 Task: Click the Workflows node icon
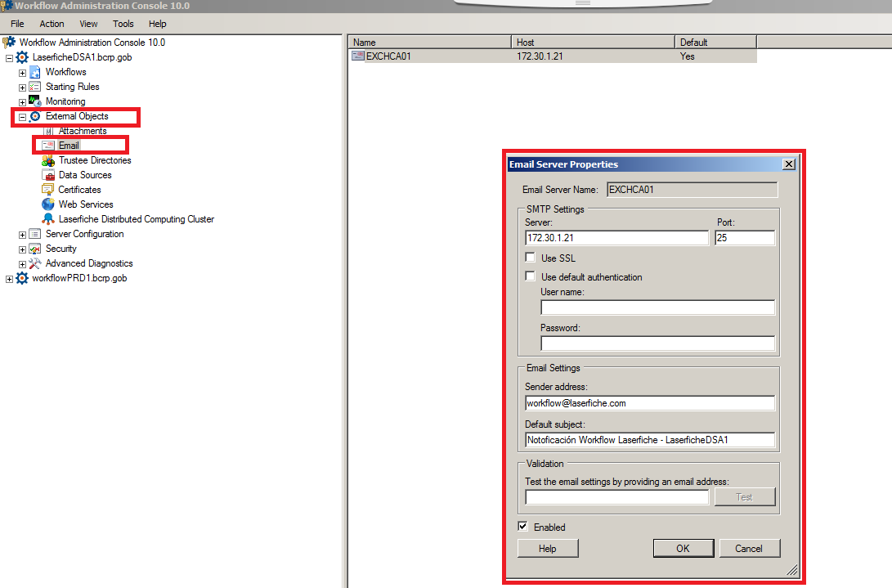35,72
